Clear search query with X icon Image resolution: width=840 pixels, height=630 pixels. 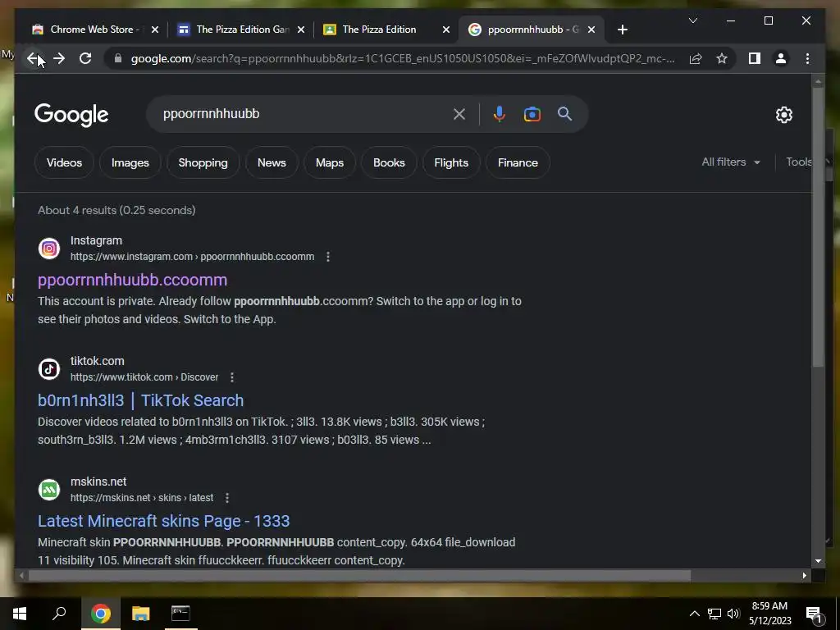click(459, 114)
